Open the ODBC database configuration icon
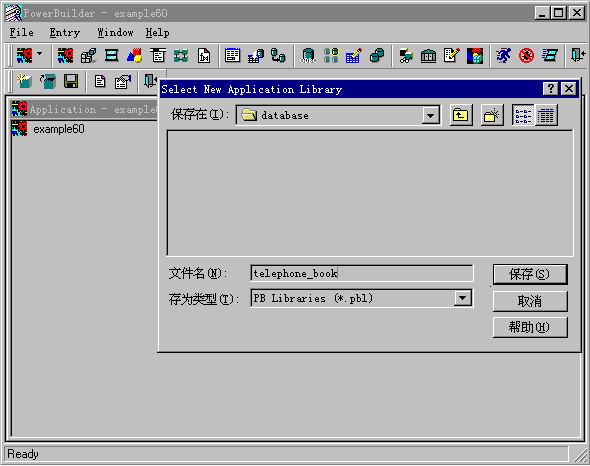The image size is (590, 466). tap(308, 56)
